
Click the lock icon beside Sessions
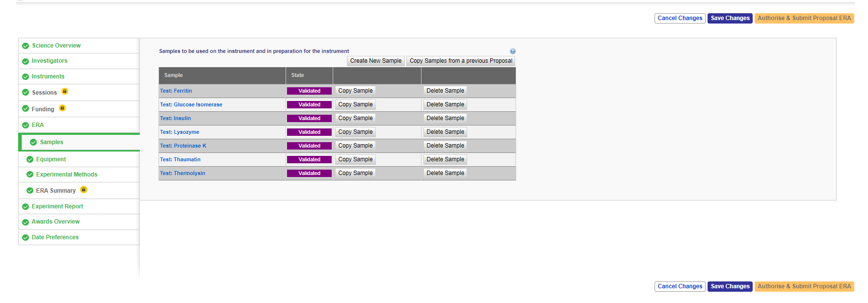coord(65,92)
